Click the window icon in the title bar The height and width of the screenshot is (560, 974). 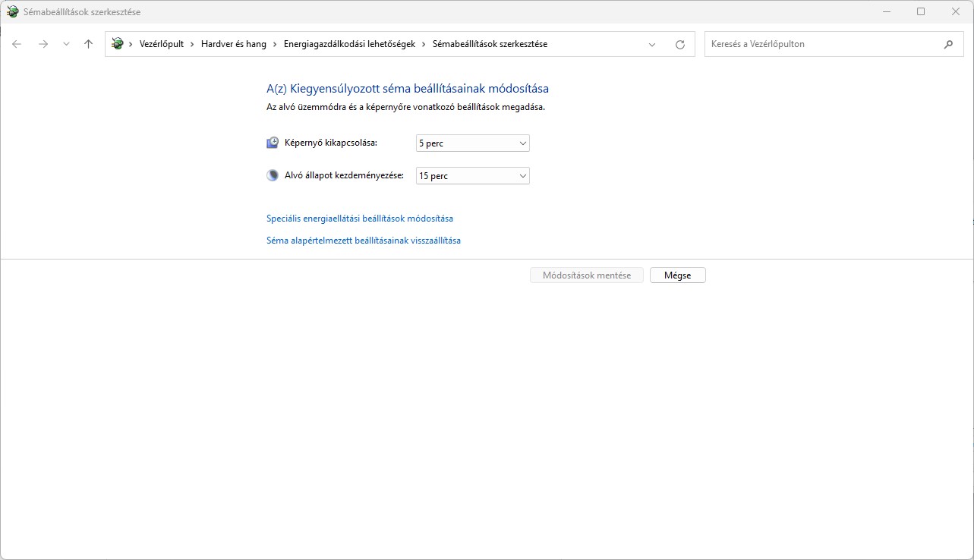point(12,12)
